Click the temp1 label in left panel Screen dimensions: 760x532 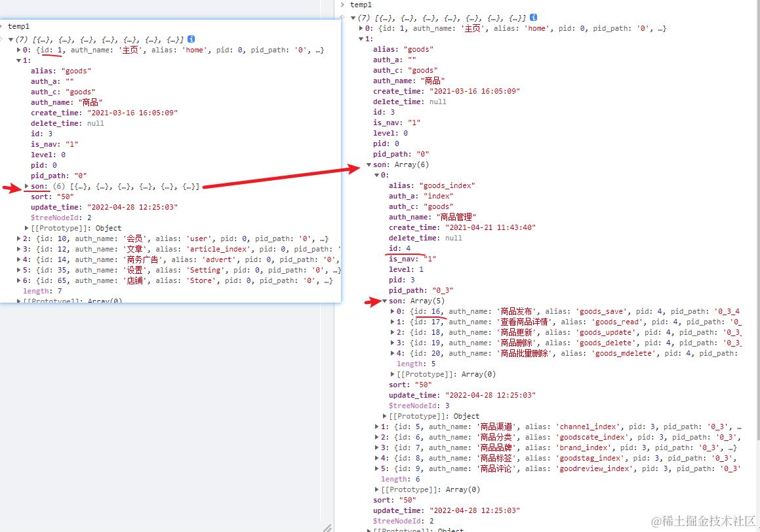click(18, 27)
